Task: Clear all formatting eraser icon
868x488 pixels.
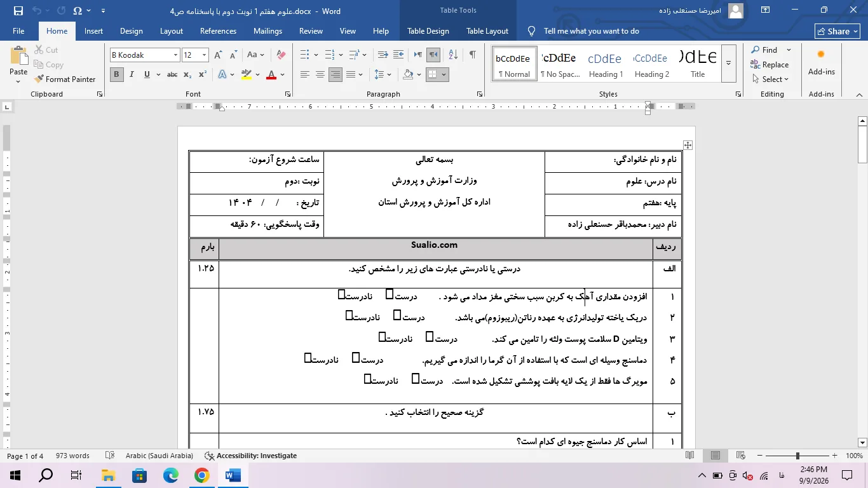Action: (281, 55)
